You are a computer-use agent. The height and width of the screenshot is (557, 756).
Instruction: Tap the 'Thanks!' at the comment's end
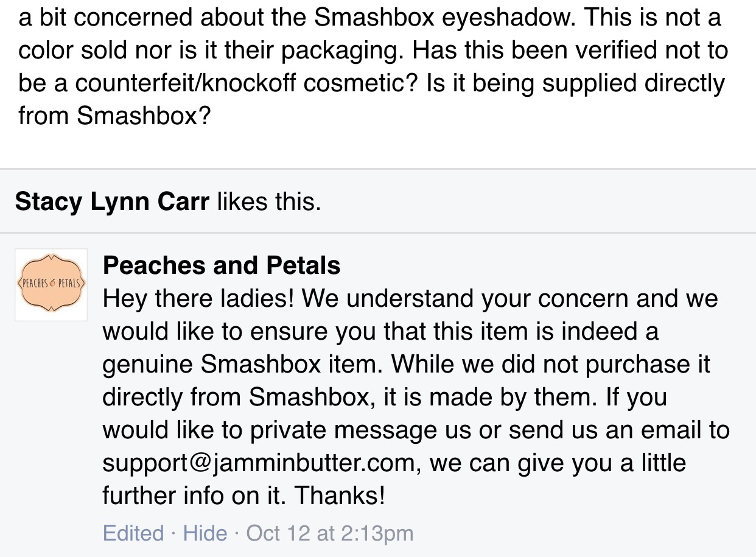pyautogui.click(x=340, y=496)
